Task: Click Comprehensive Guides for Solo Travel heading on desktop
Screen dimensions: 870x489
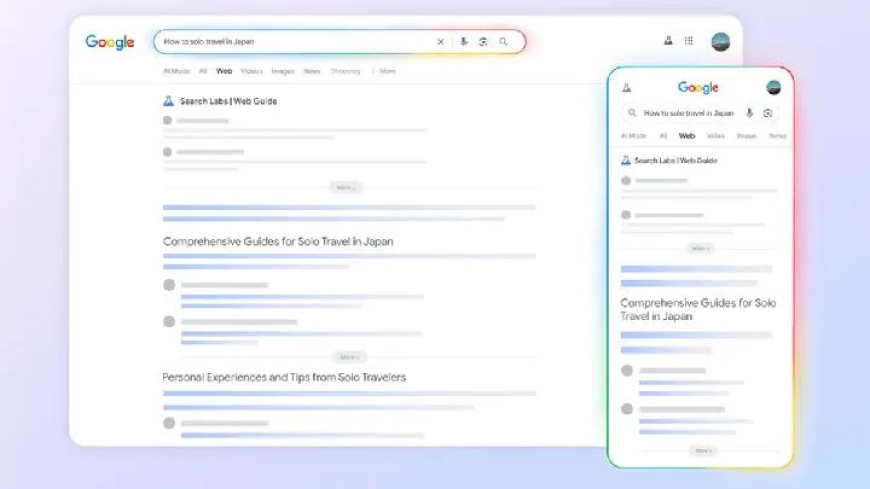Action: coord(278,241)
